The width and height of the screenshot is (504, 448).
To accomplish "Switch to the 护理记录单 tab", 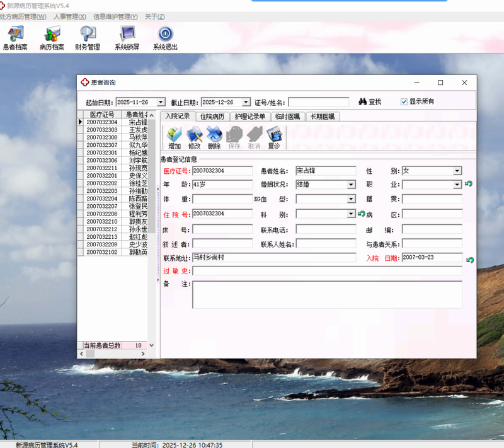I will tap(249, 117).
